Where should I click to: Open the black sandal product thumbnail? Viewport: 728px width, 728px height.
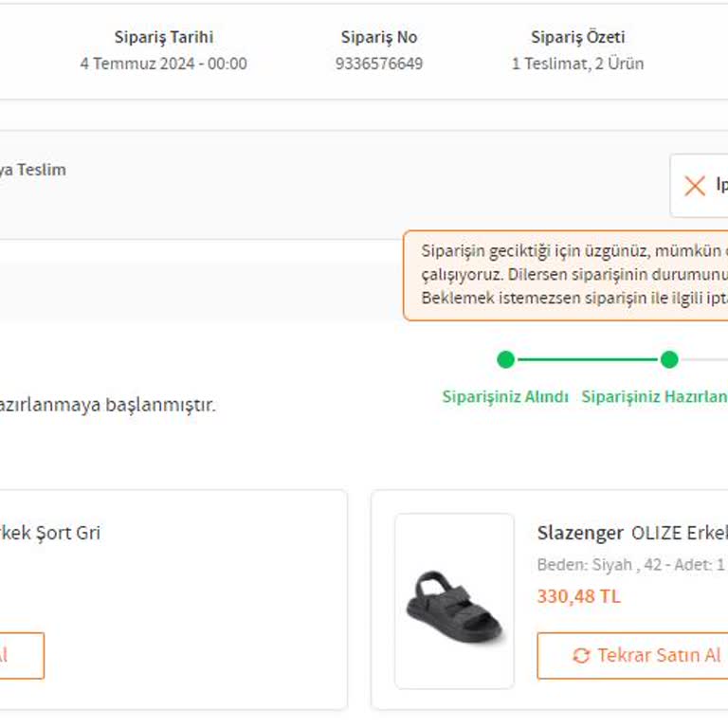pyautogui.click(x=455, y=601)
